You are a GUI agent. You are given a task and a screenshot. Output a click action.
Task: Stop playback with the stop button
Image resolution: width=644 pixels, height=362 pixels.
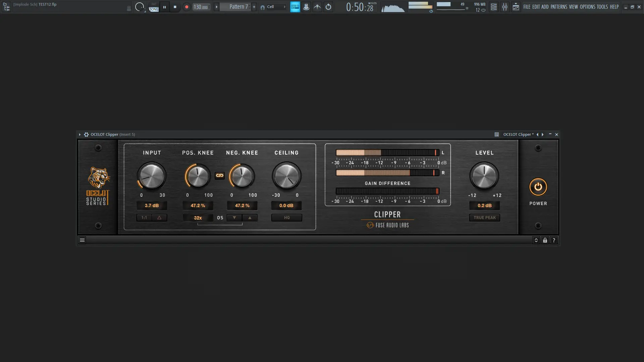point(175,7)
